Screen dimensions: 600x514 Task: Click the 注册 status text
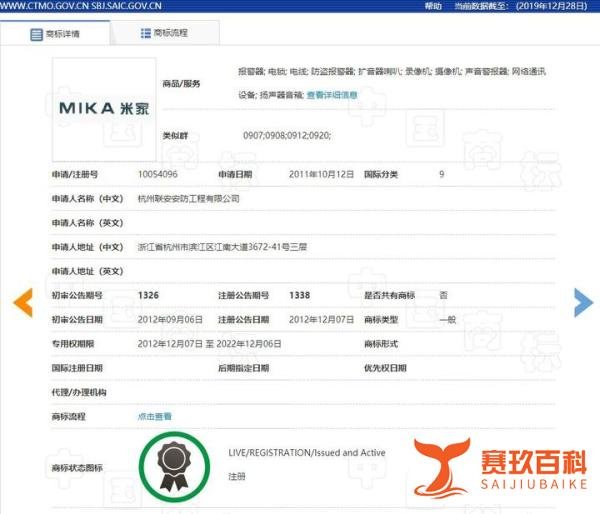coord(236,476)
